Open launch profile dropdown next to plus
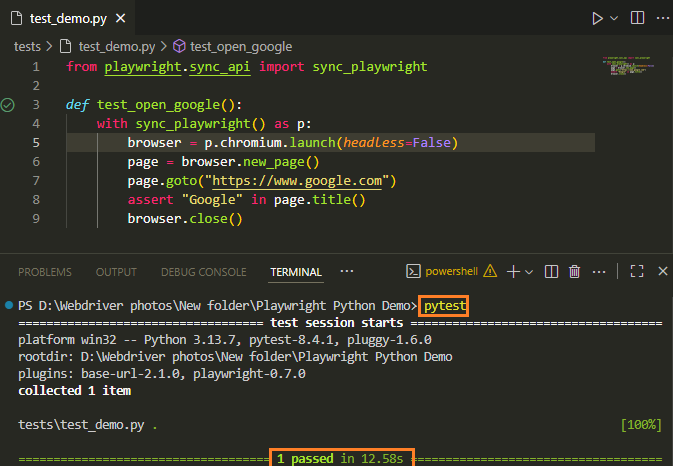 529,272
